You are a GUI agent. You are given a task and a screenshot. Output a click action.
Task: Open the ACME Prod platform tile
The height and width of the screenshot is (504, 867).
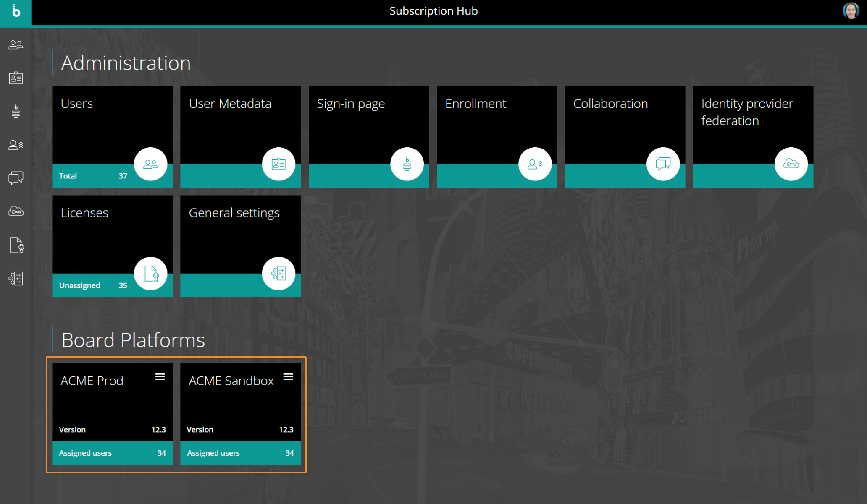(112, 414)
